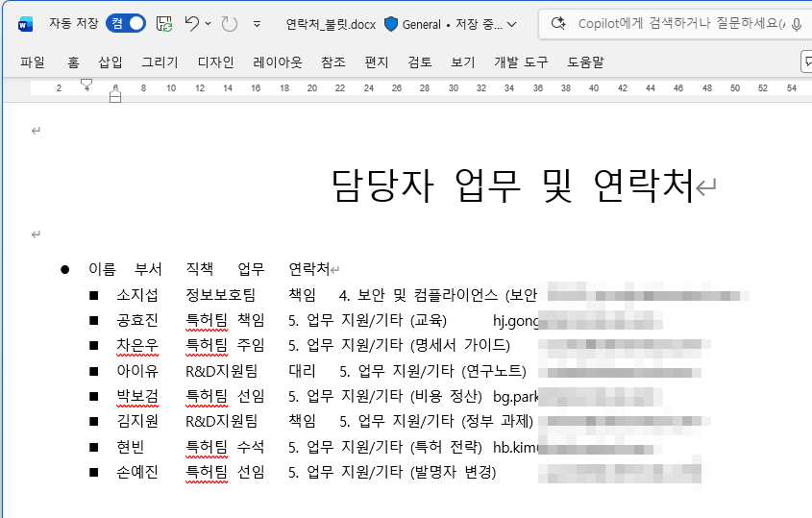This screenshot has width=812, height=518.
Task: Click the header row text 연락처
Action: click(x=308, y=269)
